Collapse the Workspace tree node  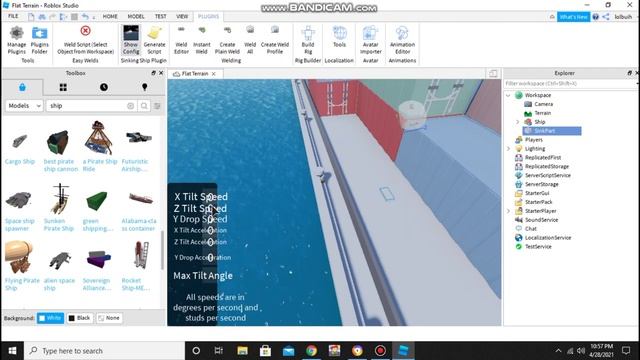click(x=508, y=95)
